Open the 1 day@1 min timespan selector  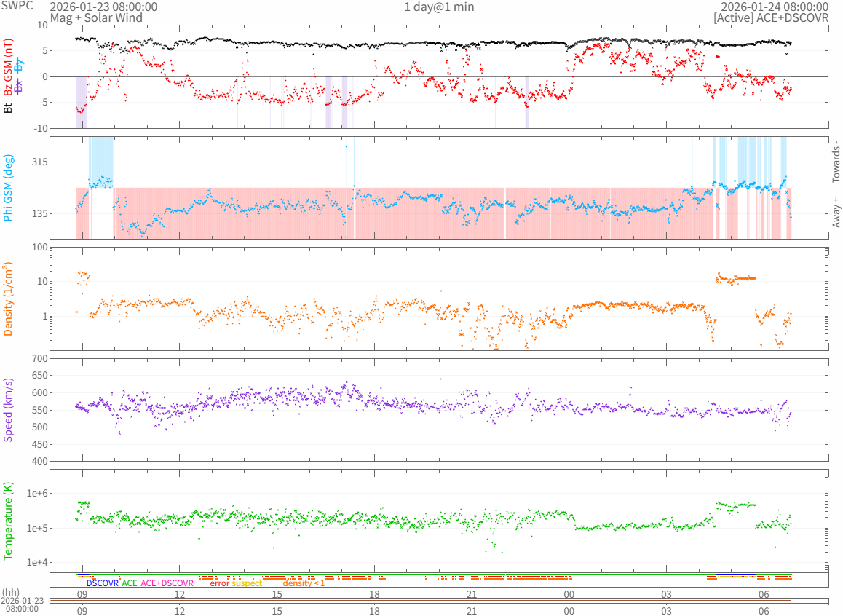click(x=439, y=7)
